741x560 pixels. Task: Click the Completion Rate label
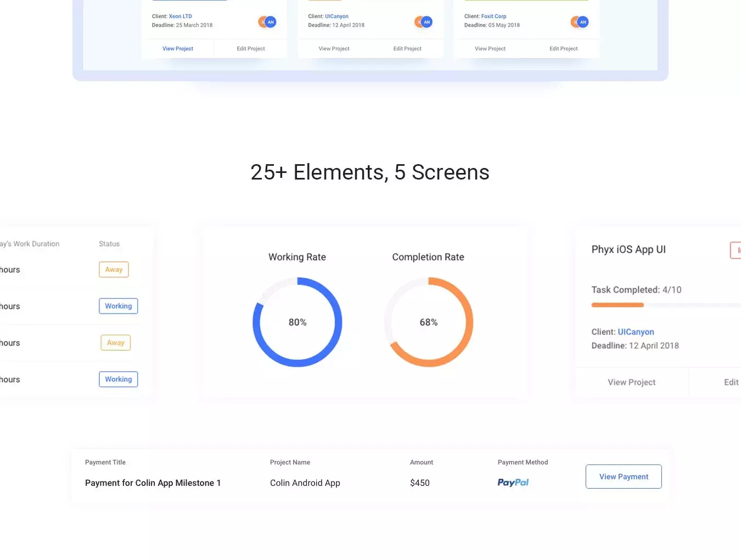pyautogui.click(x=428, y=257)
